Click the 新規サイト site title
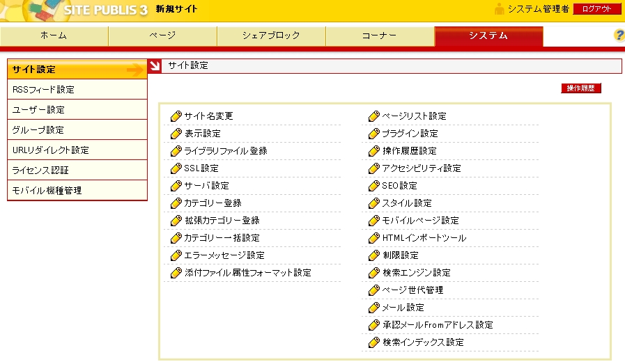 [x=176, y=9]
